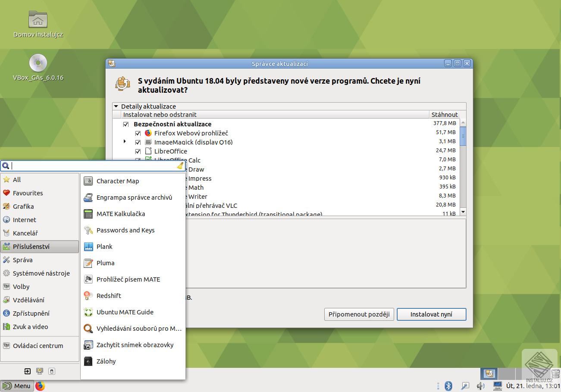Select the All category
The height and width of the screenshot is (392, 561).
tap(40, 180)
